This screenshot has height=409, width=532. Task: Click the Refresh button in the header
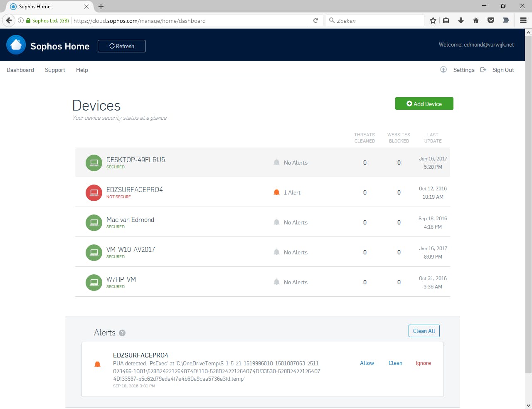121,46
